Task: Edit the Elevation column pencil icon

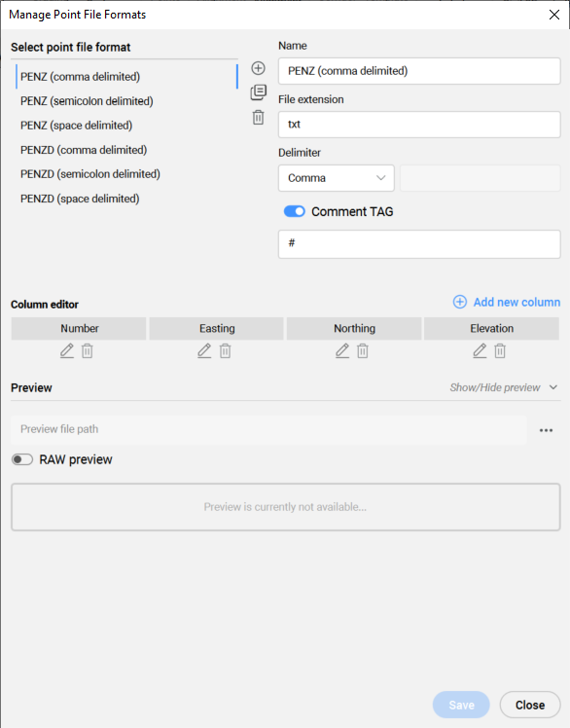Action: (480, 350)
